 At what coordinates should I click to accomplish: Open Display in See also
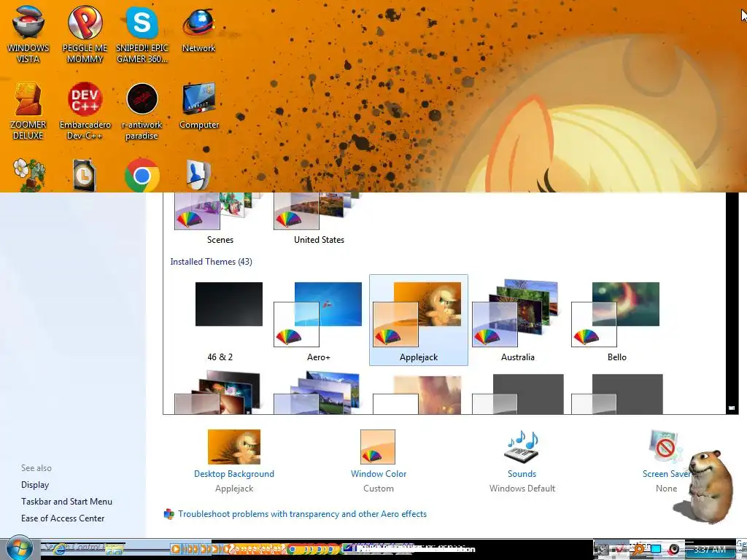35,485
